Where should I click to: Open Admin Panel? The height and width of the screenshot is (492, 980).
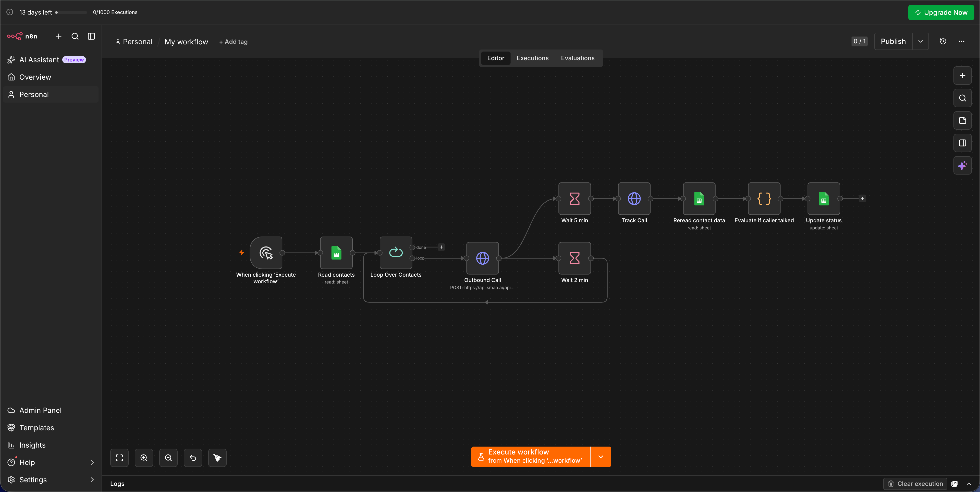(x=51, y=410)
